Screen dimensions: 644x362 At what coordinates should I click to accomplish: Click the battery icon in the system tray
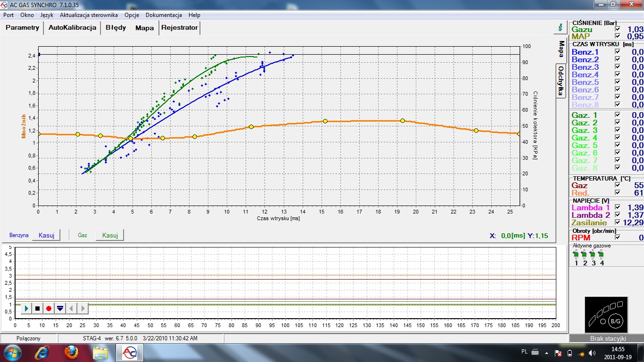(570, 353)
